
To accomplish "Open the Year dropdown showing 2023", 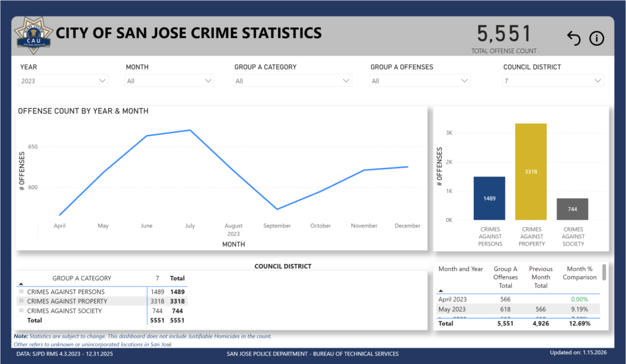I will point(64,81).
